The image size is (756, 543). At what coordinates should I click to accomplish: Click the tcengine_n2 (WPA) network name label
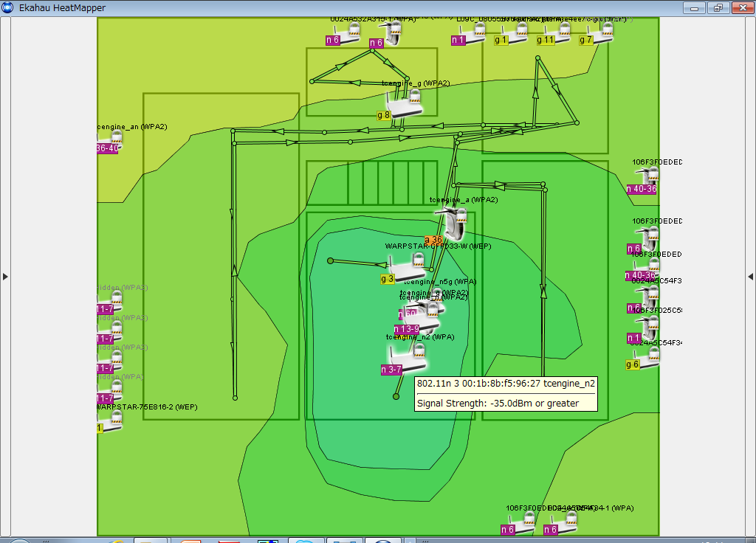(x=420, y=336)
